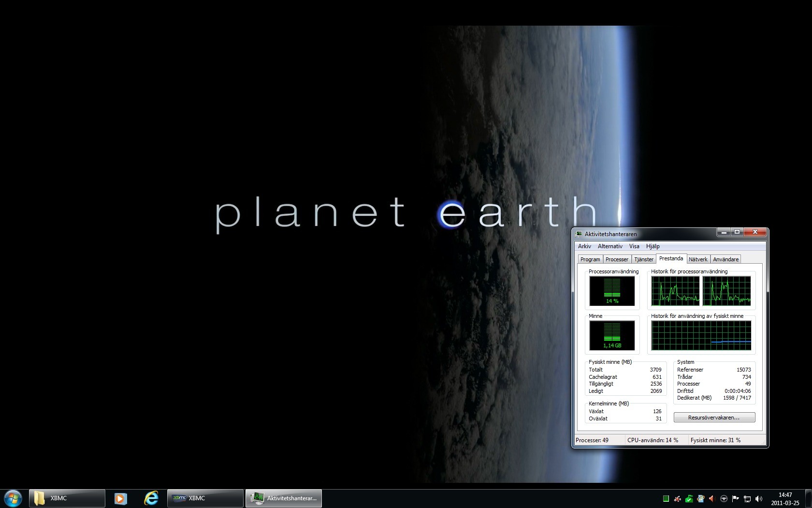
Task: Click the Cachelagrat value 631
Action: click(x=657, y=377)
